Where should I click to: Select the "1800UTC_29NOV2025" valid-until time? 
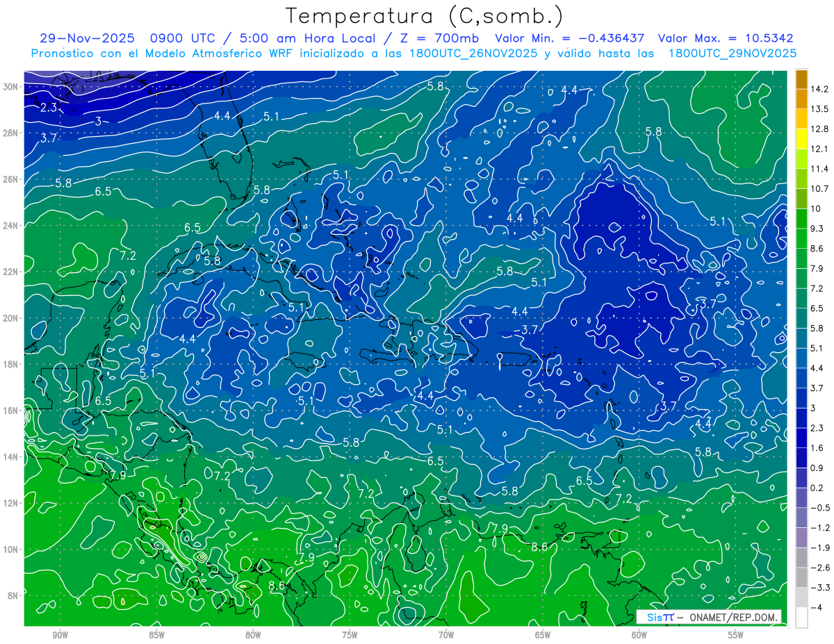click(732, 53)
